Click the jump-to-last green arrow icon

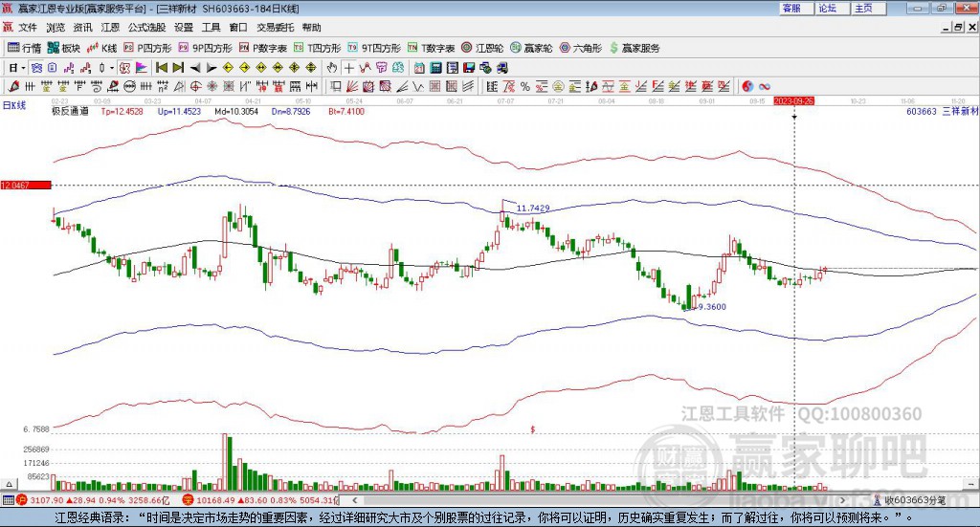178,68
